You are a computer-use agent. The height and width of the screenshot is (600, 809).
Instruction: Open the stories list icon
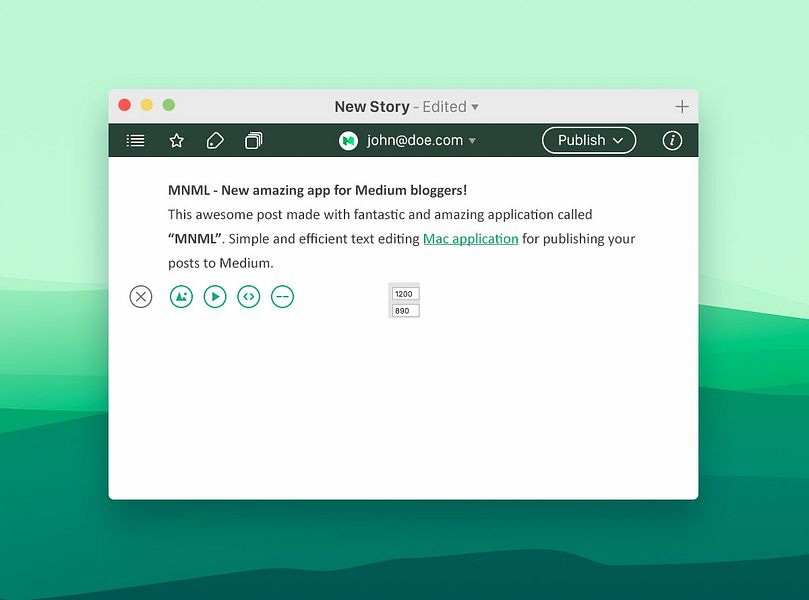(x=136, y=140)
